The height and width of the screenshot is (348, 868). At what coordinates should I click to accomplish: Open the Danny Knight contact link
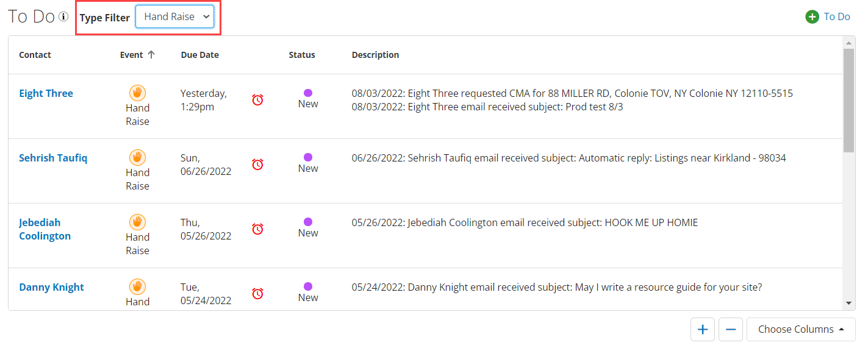51,287
